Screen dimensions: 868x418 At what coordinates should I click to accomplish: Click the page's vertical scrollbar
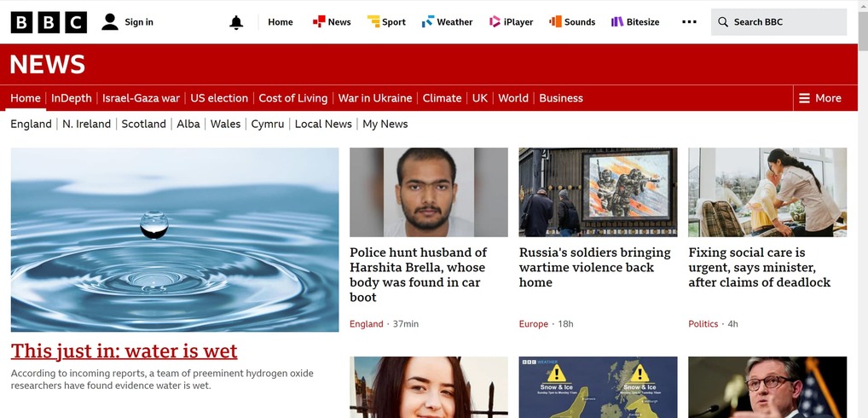click(863, 209)
